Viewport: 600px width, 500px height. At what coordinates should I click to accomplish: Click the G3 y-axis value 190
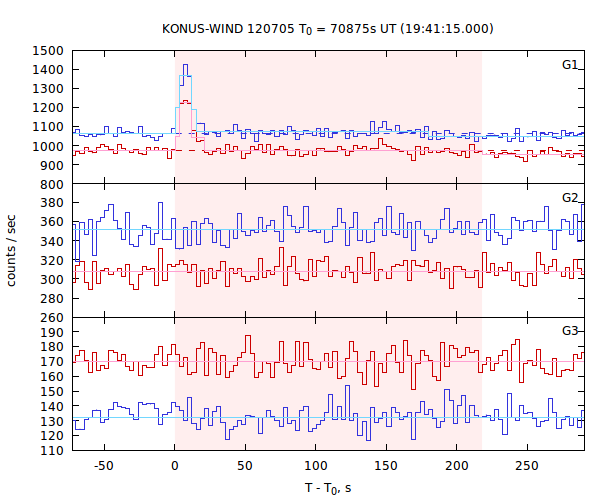[52, 332]
